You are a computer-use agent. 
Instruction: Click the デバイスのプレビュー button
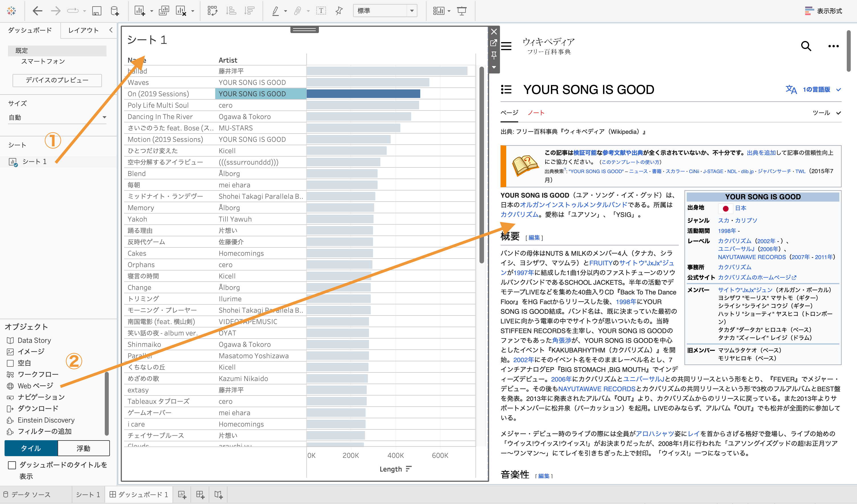click(57, 80)
